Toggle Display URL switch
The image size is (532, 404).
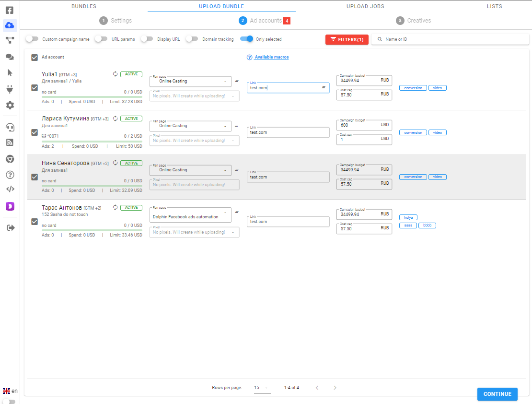coord(147,39)
